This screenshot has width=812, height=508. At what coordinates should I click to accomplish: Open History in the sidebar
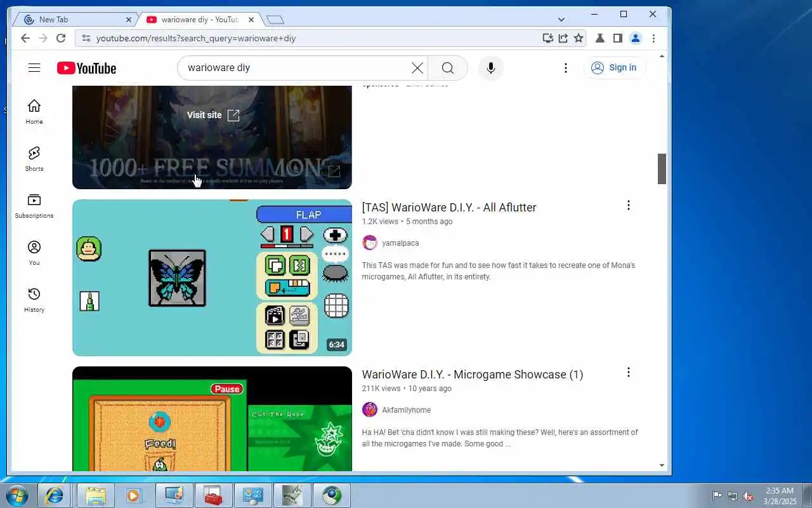34,300
